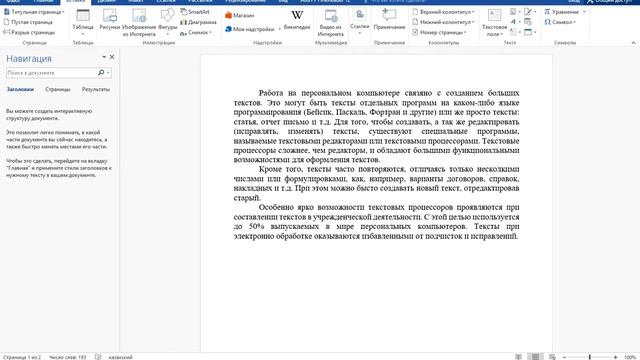
Task: Open the Таблица table dropdown
Action: click(83, 22)
